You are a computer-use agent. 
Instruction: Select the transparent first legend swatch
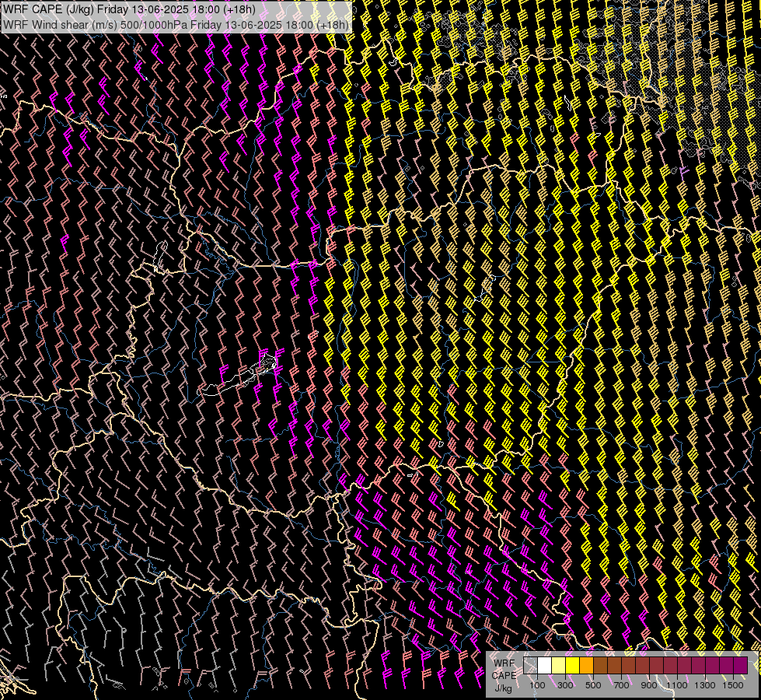[x=530, y=665]
